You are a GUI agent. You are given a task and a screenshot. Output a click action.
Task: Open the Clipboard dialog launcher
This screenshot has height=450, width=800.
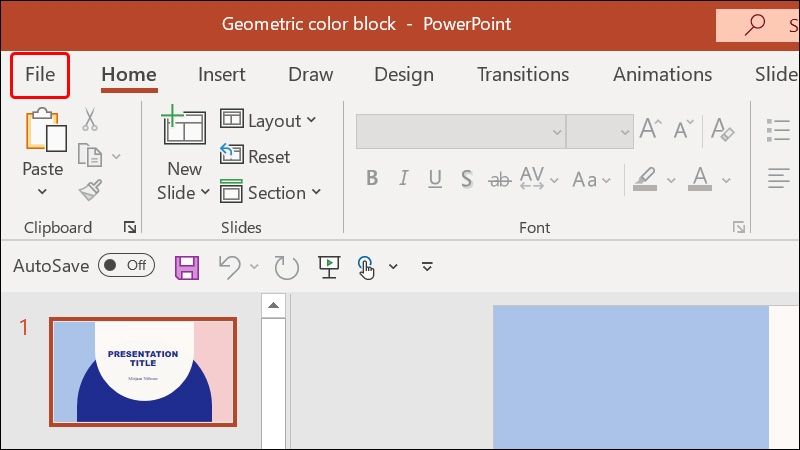(x=130, y=227)
